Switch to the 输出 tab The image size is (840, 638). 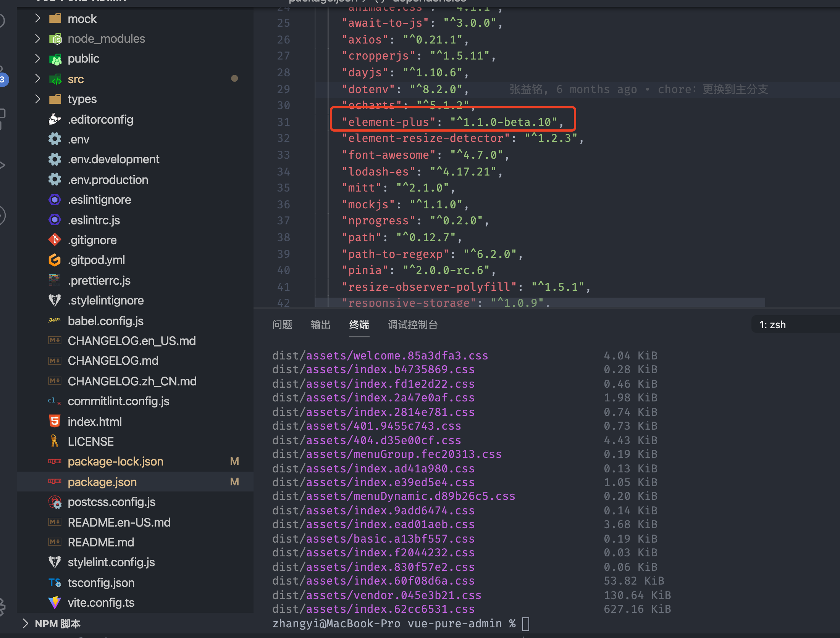[x=320, y=324]
